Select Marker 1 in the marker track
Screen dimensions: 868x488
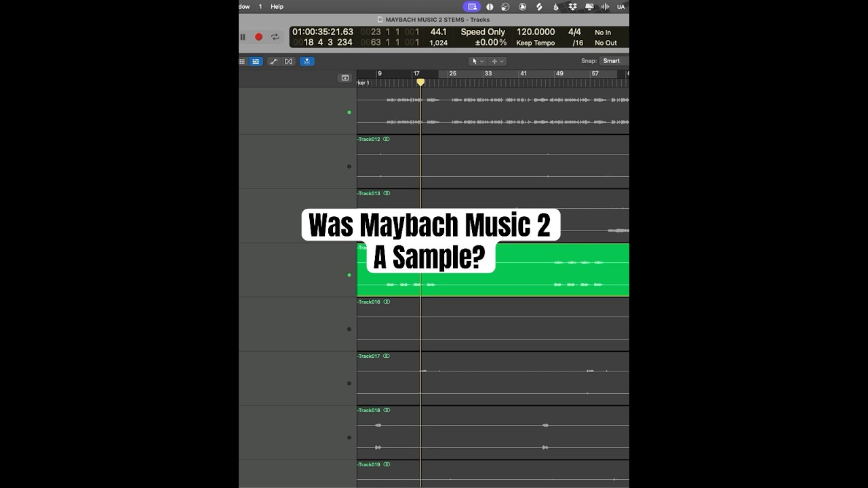click(363, 83)
